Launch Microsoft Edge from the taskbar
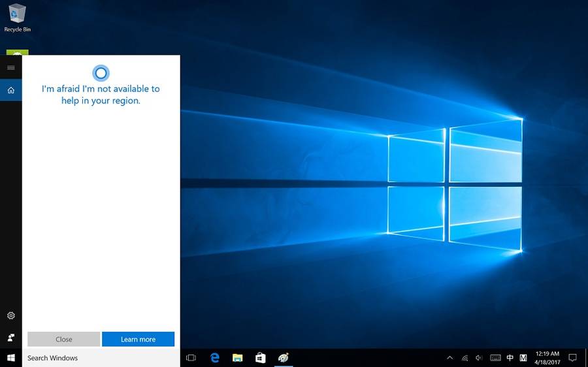588x367 pixels. 214,358
